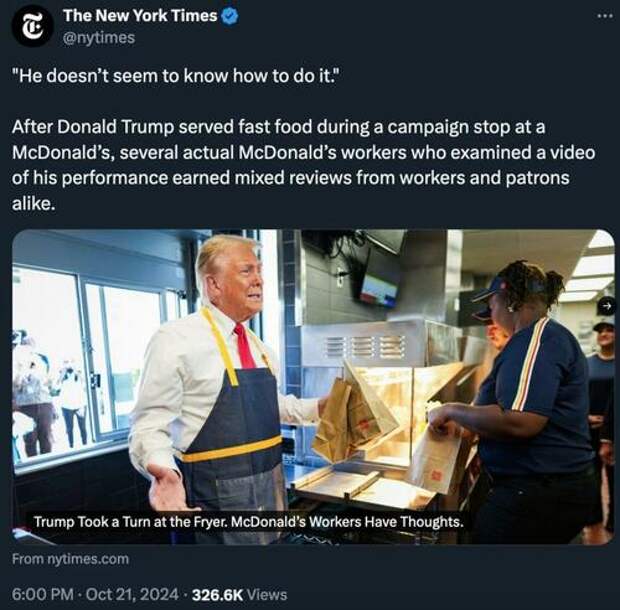Open The New York Times display name

click(x=140, y=16)
